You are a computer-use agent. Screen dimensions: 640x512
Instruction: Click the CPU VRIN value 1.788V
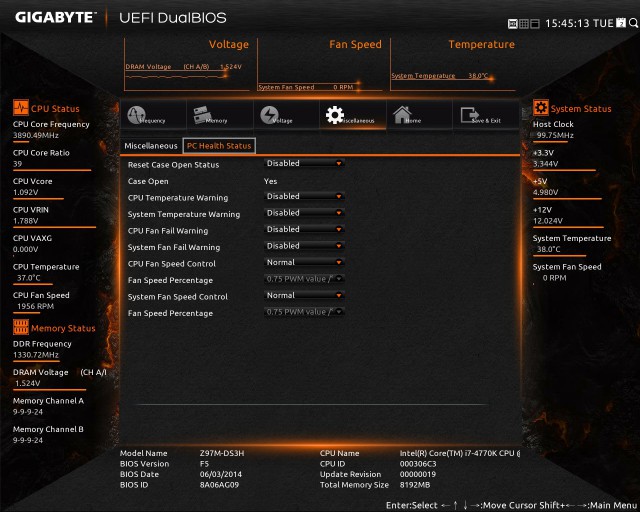click(25, 221)
